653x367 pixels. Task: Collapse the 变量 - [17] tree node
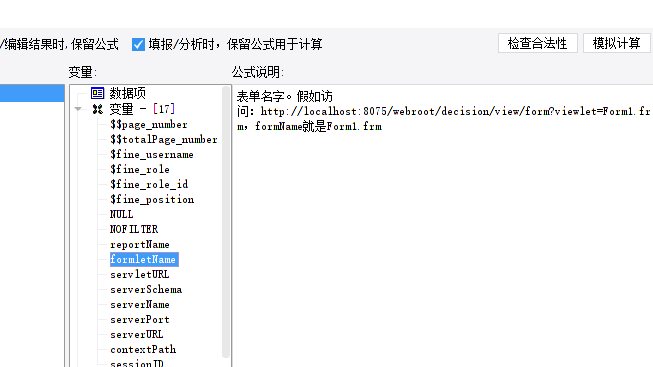pyautogui.click(x=78, y=109)
